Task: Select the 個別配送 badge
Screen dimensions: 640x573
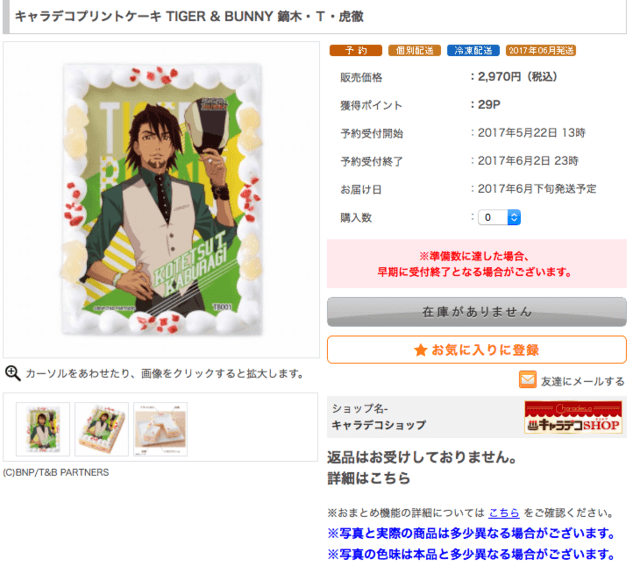Action: tap(414, 50)
